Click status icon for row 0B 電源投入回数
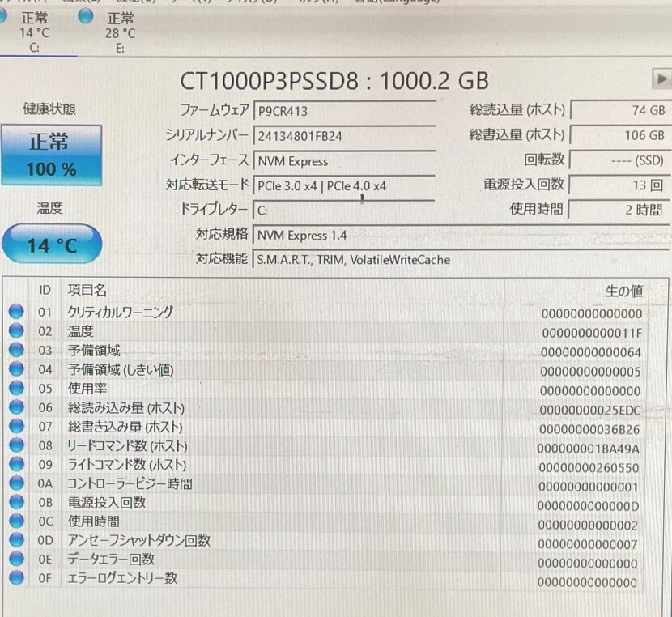Image resolution: width=672 pixels, height=617 pixels. pyautogui.click(x=16, y=502)
